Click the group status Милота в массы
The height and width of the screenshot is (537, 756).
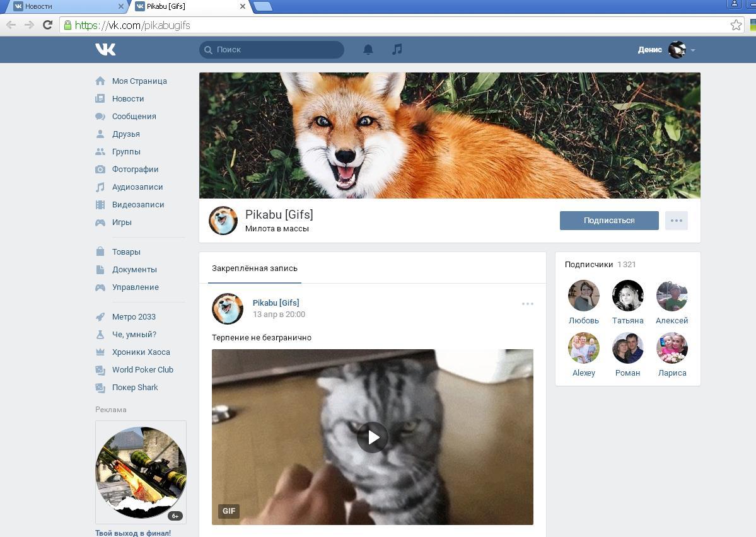click(x=277, y=229)
